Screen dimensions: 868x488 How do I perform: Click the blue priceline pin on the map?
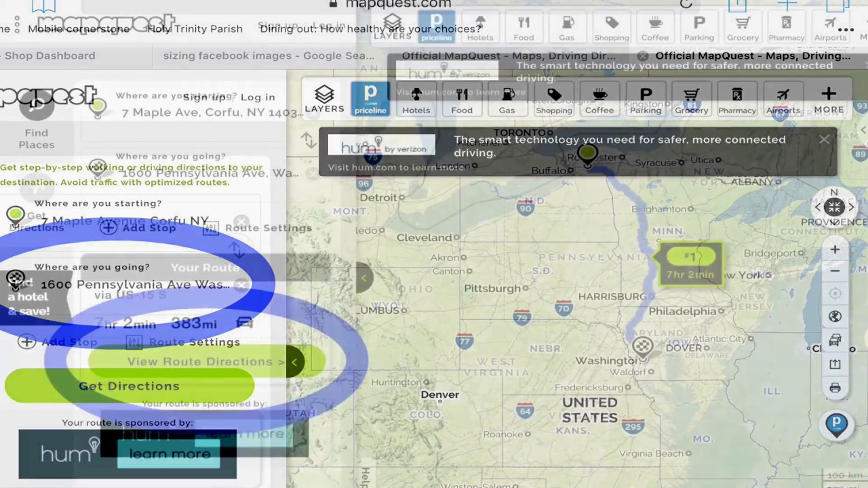836,425
